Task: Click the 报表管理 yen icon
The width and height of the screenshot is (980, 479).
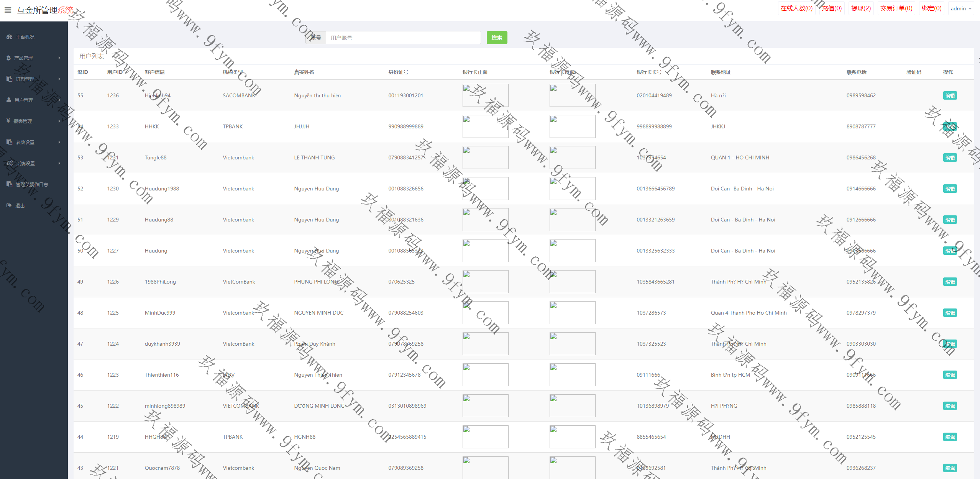Action: click(x=8, y=121)
